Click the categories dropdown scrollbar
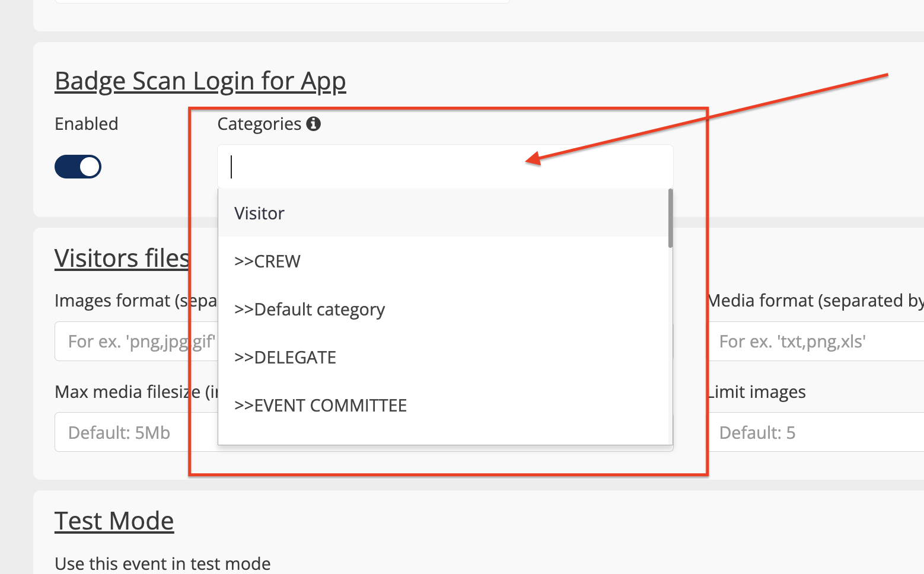This screenshot has height=574, width=924. [670, 218]
